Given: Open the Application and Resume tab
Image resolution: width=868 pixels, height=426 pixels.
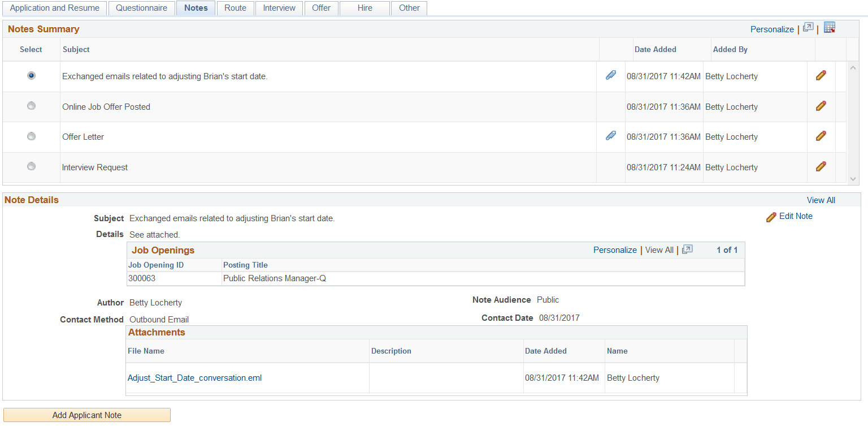Looking at the screenshot, I should (54, 8).
